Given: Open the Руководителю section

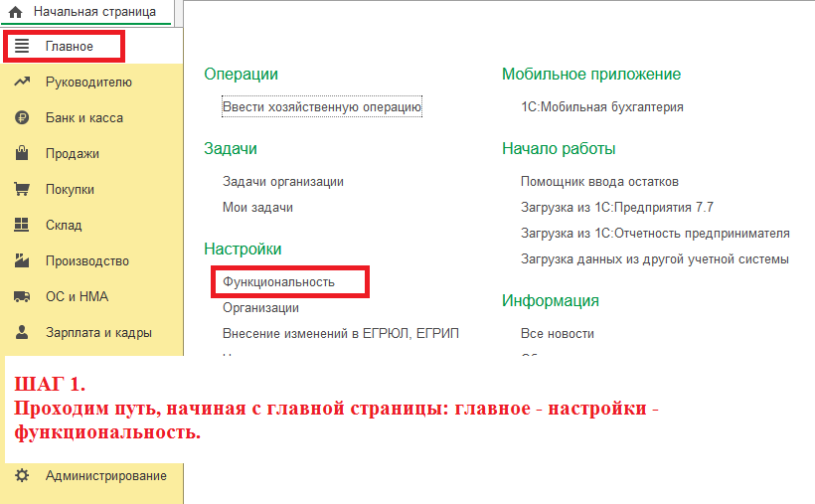Looking at the screenshot, I should tap(92, 83).
